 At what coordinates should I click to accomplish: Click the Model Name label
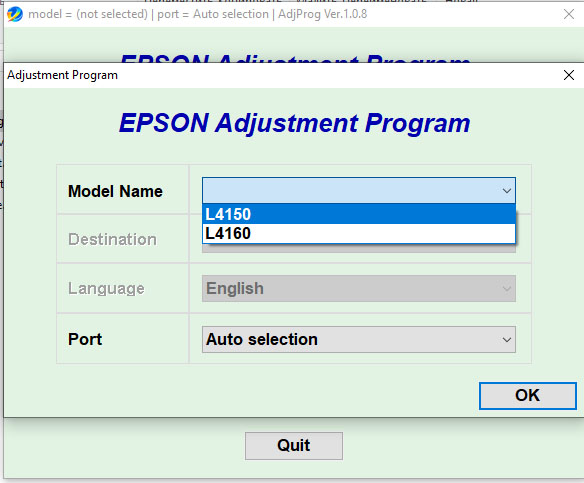[115, 191]
